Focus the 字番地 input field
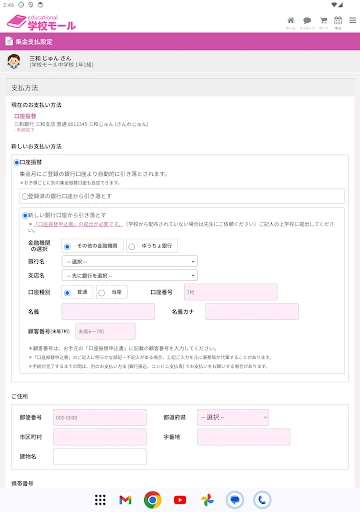 click(244, 437)
